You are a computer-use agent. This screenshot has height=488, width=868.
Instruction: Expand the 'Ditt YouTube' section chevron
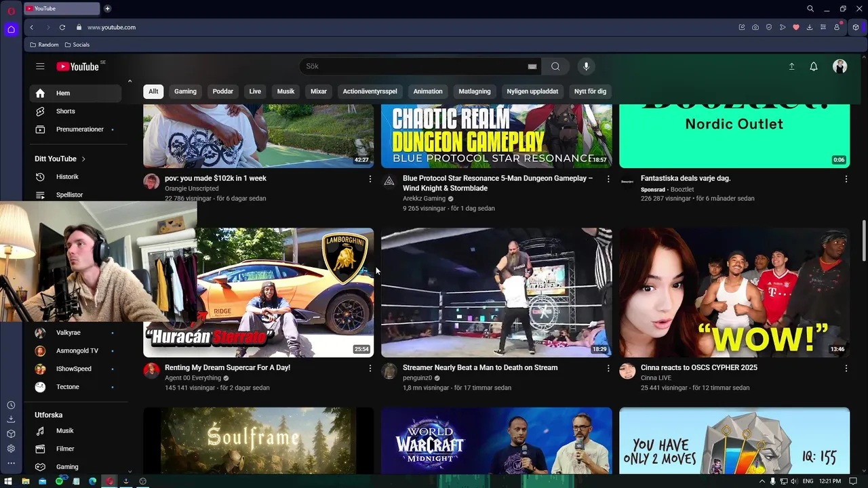coord(83,159)
